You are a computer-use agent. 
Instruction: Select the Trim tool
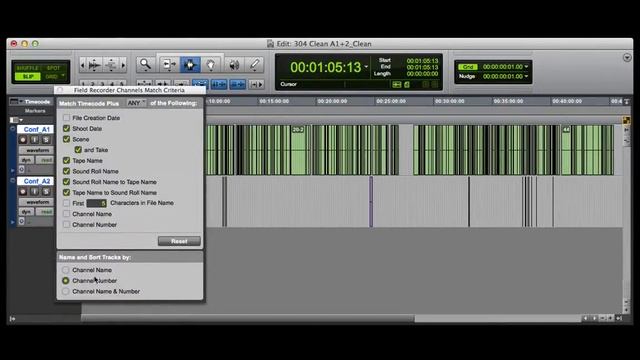coord(168,64)
